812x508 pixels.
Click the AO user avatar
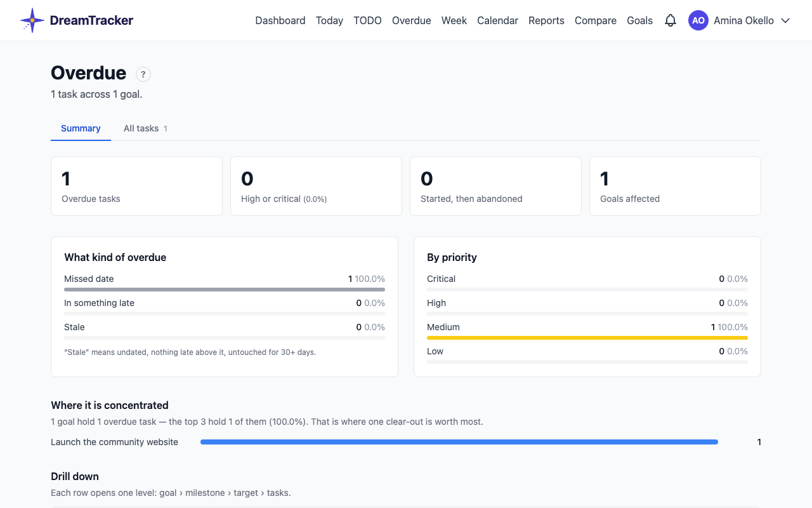coord(698,20)
